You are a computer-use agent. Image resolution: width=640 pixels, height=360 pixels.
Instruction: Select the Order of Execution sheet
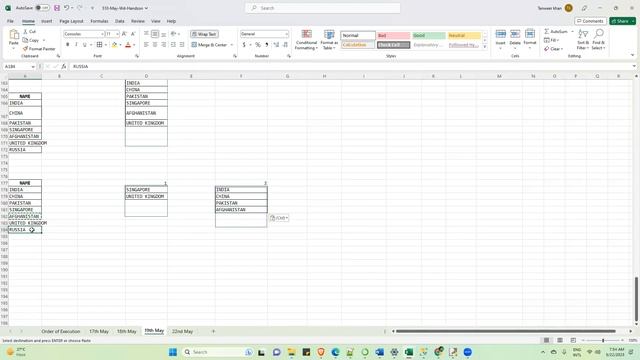pyautogui.click(x=60, y=331)
